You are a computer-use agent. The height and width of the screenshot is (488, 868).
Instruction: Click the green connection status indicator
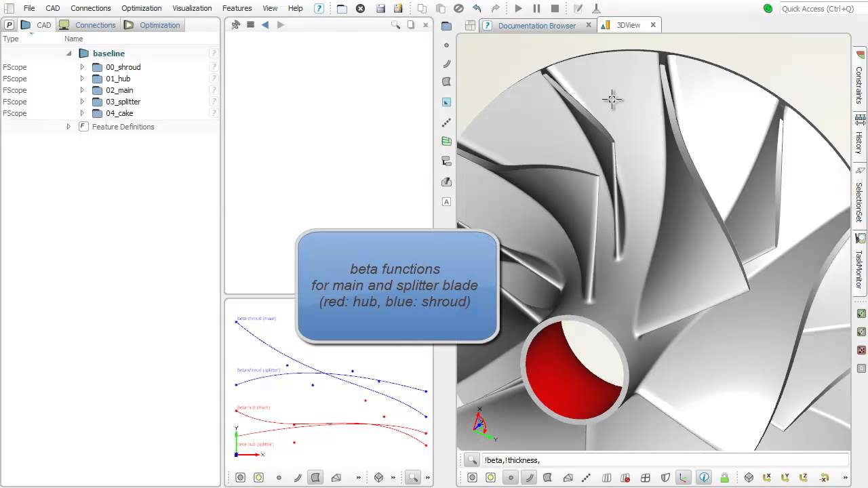pyautogui.click(x=768, y=8)
